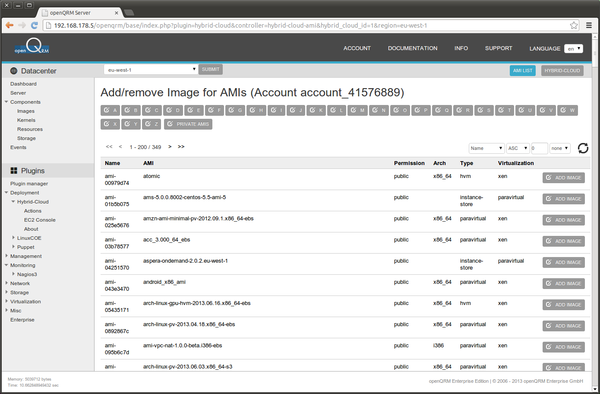Viewport: 600px width, 394px height.
Task: Open the Support menu
Action: click(498, 48)
